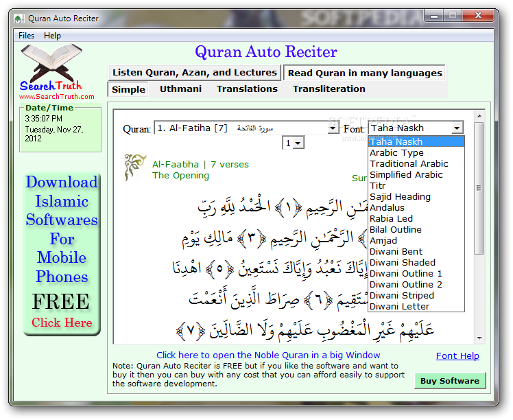Choose Rabia Led font option
The image size is (513, 420).
coord(416,219)
